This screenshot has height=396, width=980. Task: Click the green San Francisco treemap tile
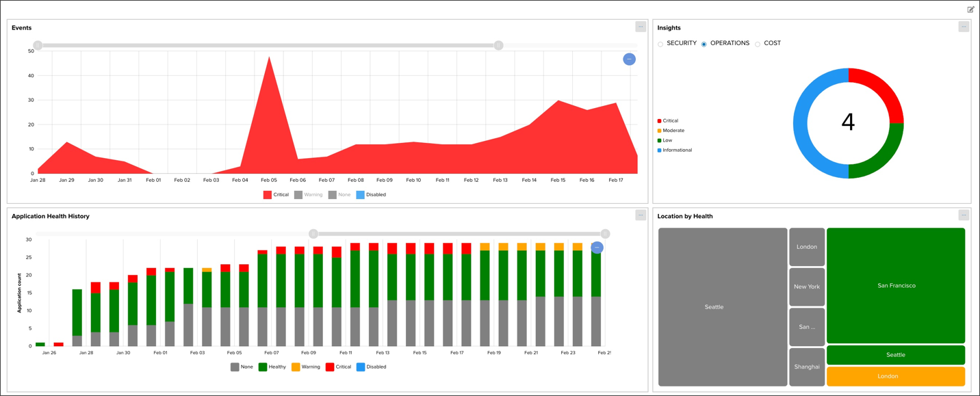pyautogui.click(x=896, y=285)
